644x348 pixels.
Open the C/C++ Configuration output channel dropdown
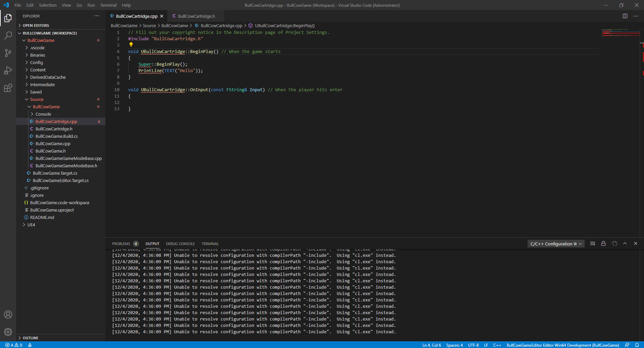coord(556,244)
